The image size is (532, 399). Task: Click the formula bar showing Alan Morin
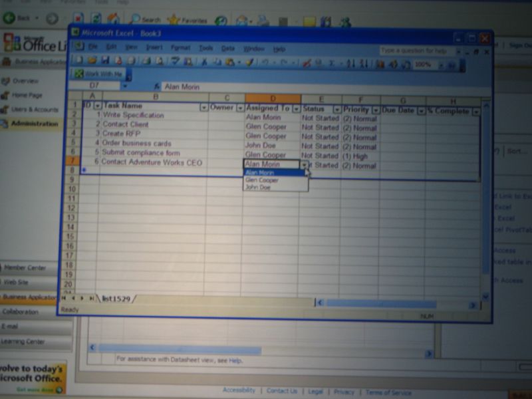click(266, 86)
